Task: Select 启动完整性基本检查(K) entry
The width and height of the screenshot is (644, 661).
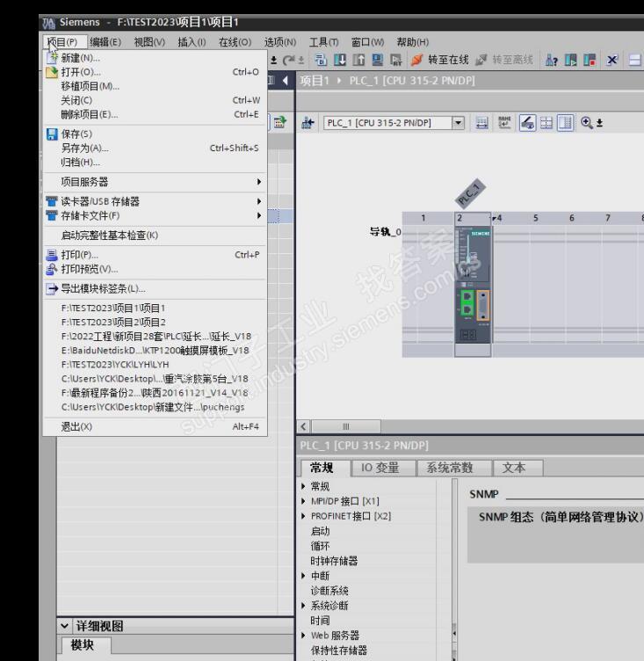Action: [156, 236]
